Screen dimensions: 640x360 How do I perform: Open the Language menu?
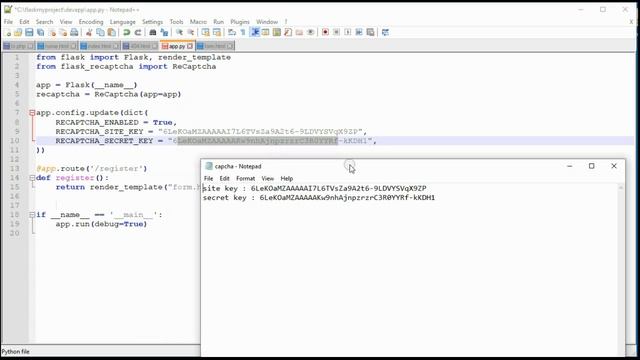point(122,22)
